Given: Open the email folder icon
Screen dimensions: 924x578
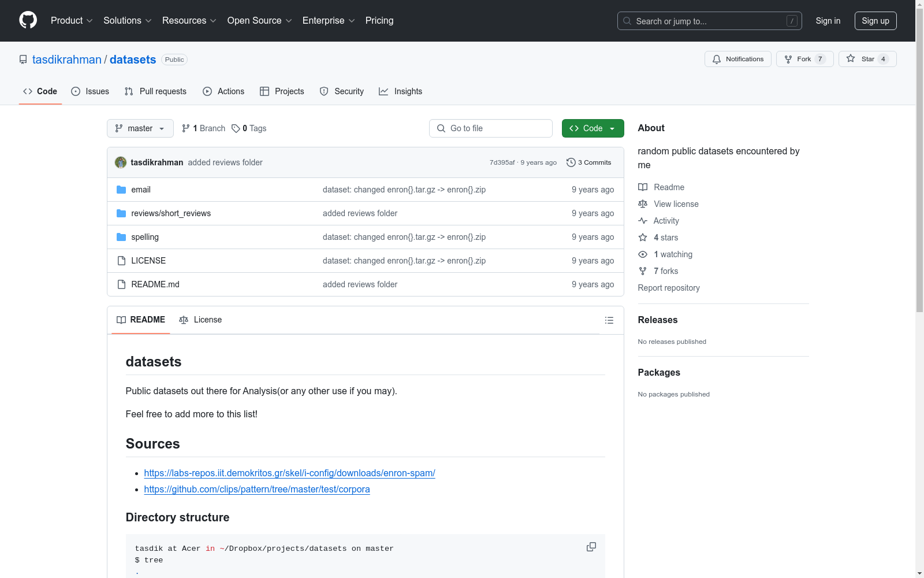Looking at the screenshot, I should point(121,190).
